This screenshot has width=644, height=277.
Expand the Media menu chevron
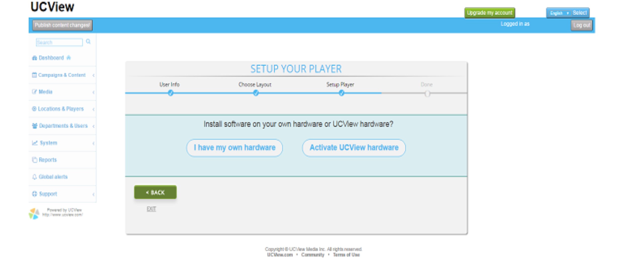(93, 92)
